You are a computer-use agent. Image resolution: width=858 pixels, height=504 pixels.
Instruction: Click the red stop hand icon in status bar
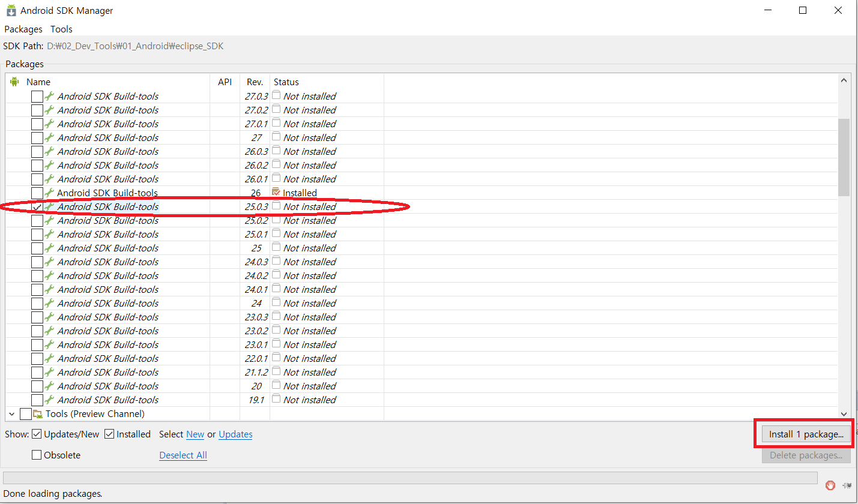pos(830,485)
